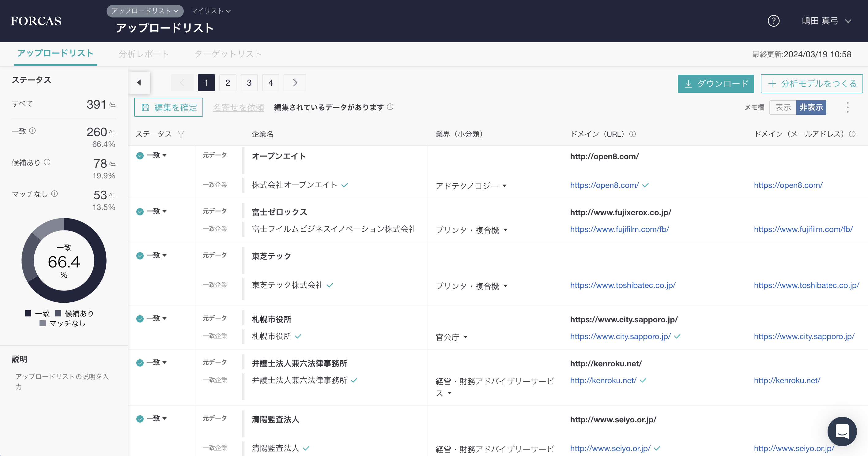Switch to the ターゲットリスト tab
The width and height of the screenshot is (868, 456).
(228, 54)
